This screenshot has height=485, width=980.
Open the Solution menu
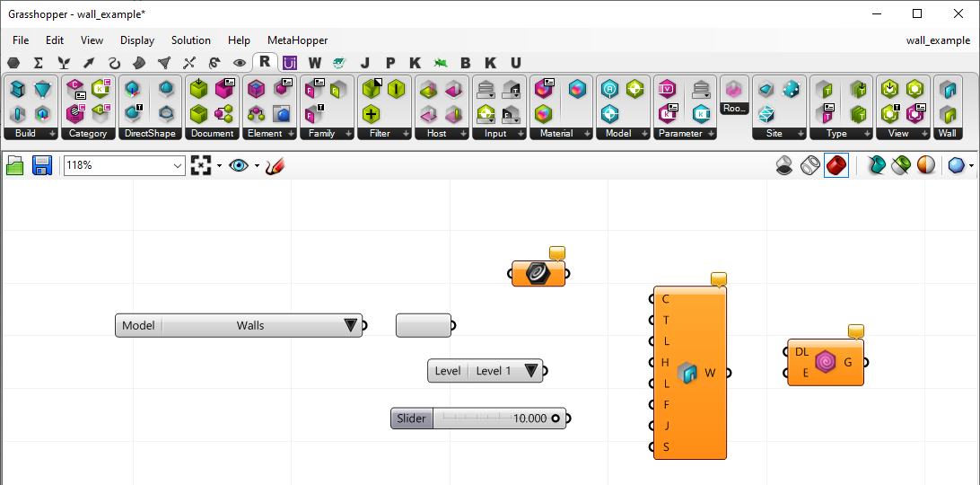tap(191, 40)
